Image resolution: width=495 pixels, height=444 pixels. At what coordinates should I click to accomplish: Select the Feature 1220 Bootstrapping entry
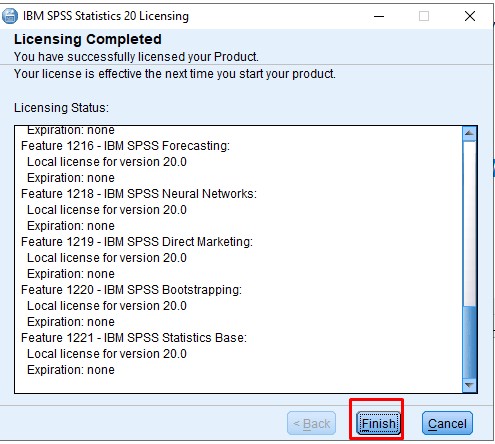click(131, 290)
